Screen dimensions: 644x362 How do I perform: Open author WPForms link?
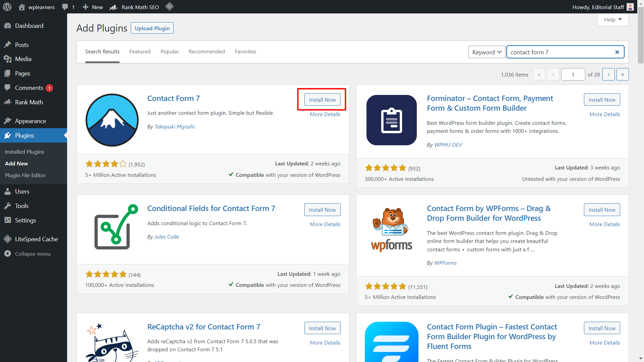[445, 263]
